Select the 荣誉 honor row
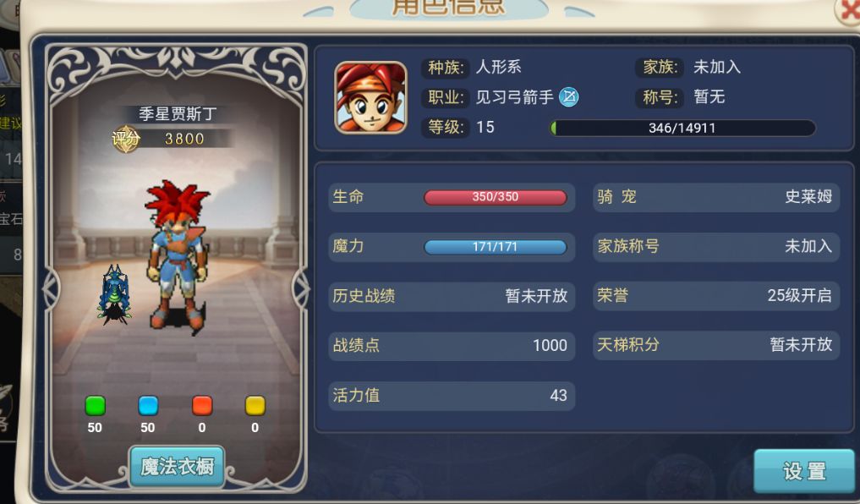 [x=715, y=296]
